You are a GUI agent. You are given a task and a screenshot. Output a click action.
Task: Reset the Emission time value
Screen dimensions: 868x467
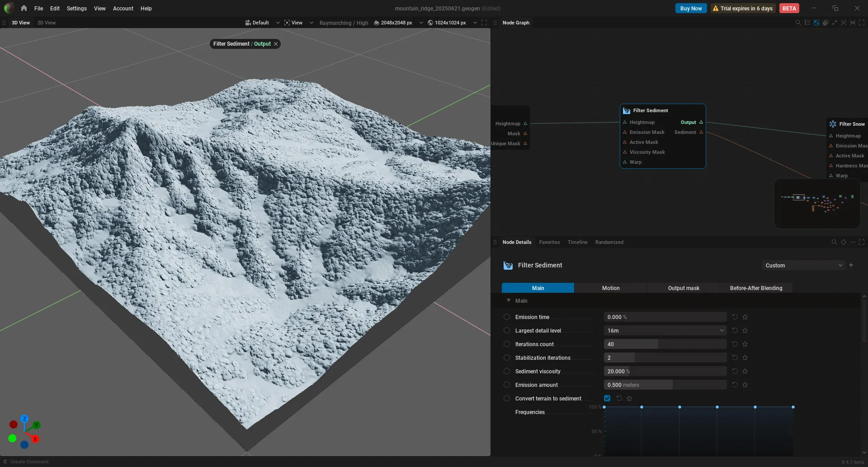pyautogui.click(x=735, y=317)
